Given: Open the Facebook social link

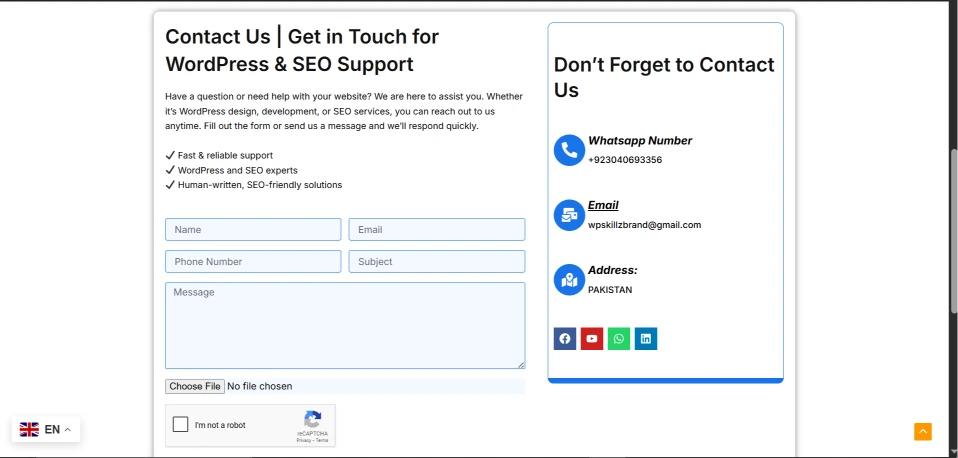Looking at the screenshot, I should click(565, 339).
